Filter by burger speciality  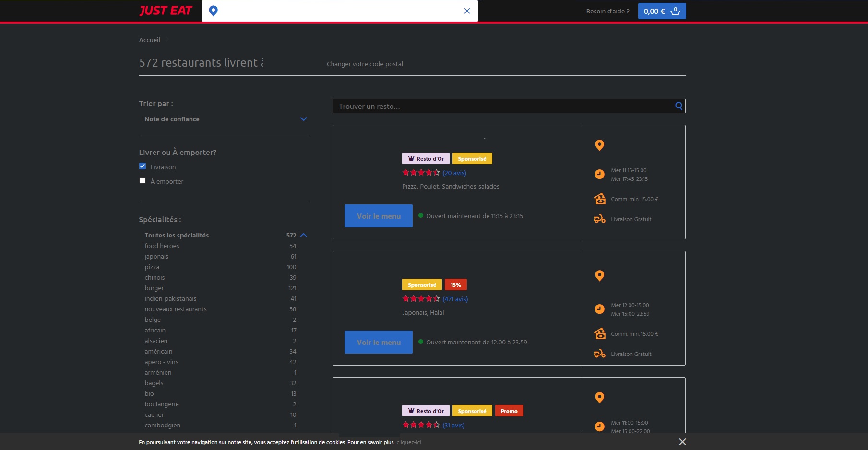pyautogui.click(x=154, y=288)
